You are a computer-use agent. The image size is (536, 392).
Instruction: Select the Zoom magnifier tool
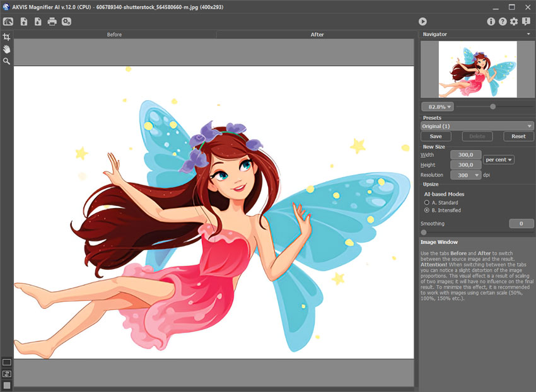6,61
